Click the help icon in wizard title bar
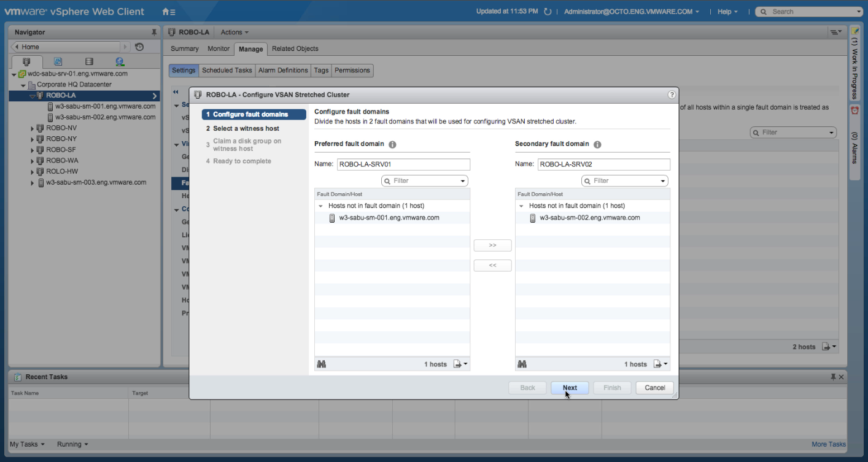Image resolution: width=868 pixels, height=462 pixels. point(672,94)
